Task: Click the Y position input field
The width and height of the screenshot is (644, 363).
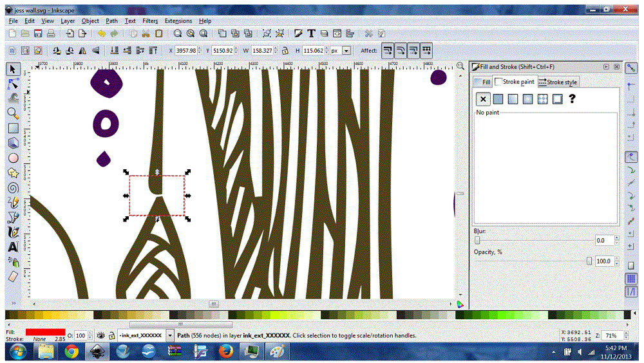Action: [x=223, y=50]
